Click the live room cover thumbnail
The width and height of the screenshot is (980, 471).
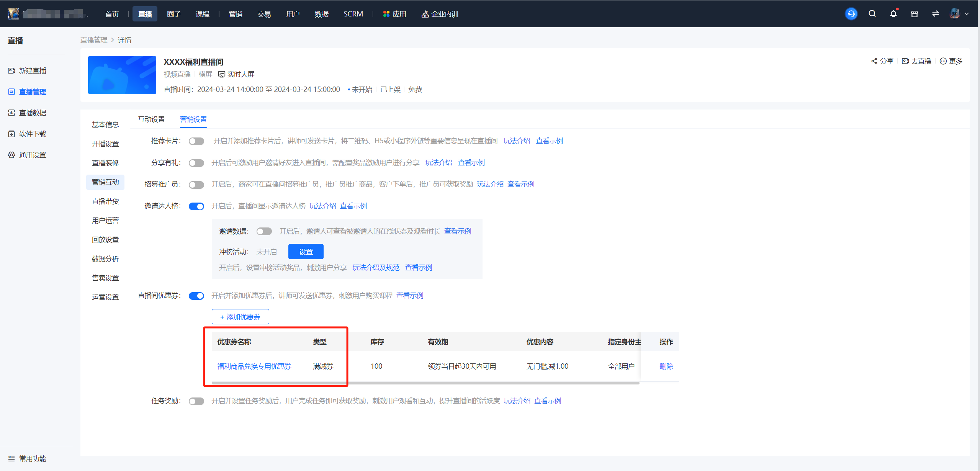pos(122,75)
